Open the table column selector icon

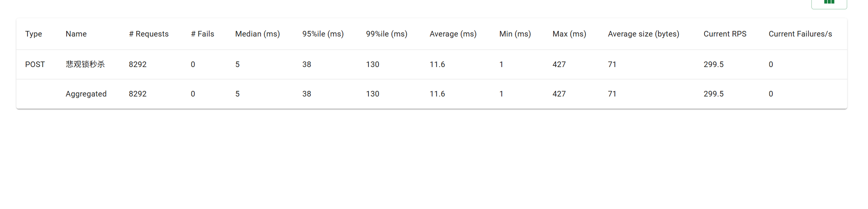829,3
